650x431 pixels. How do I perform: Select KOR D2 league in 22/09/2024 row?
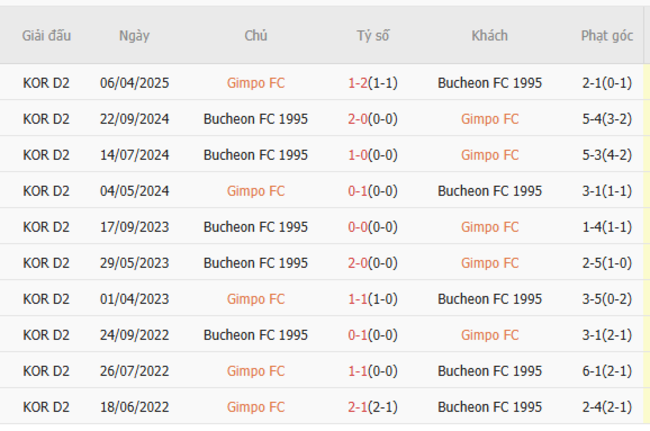pos(47,119)
